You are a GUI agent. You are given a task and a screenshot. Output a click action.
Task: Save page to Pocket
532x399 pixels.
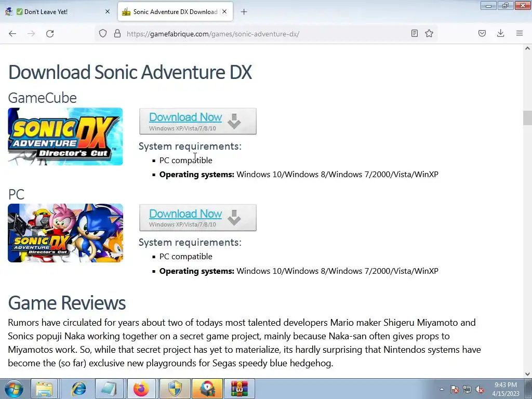tap(482, 33)
